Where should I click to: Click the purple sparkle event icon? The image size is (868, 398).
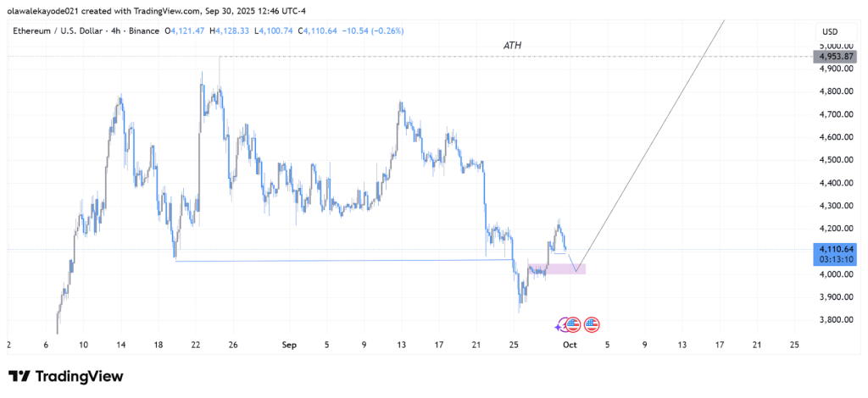[x=560, y=325]
